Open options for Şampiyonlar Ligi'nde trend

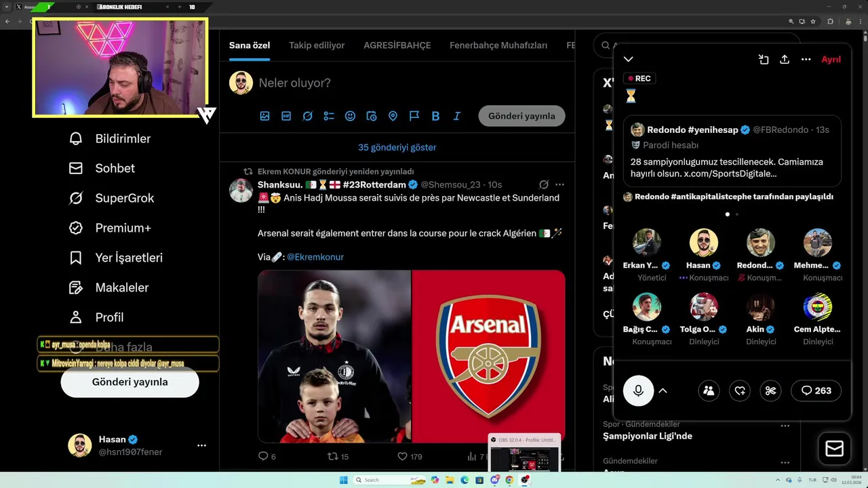pos(785,426)
